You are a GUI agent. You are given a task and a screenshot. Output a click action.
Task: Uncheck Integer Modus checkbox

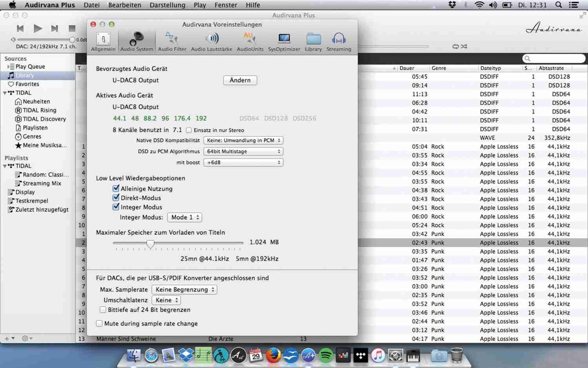click(x=116, y=207)
